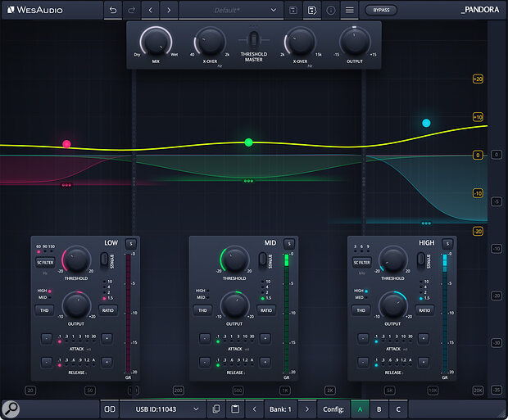The image size is (508, 420).
Task: Decrease HIGH band release with minus
Action: (363, 362)
